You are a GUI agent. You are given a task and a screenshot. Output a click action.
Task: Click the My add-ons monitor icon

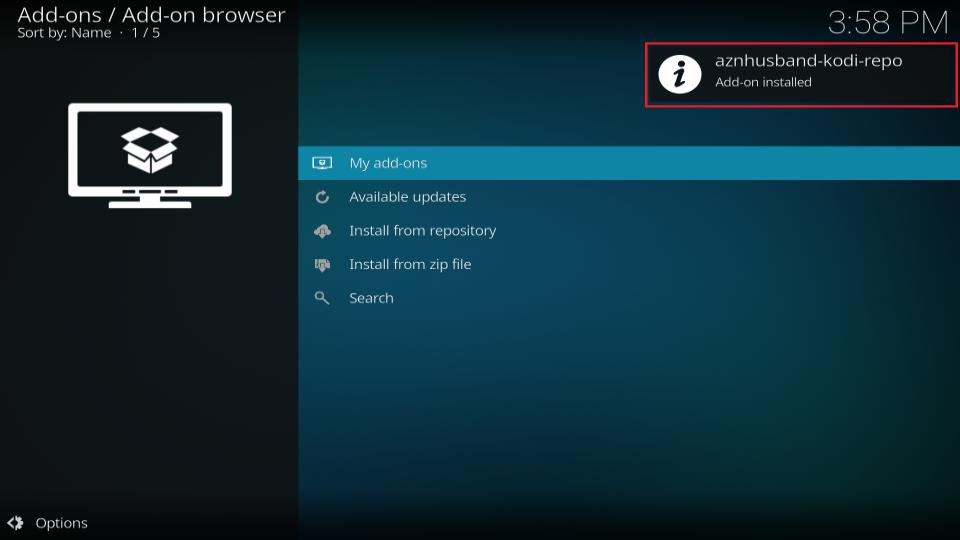point(322,163)
